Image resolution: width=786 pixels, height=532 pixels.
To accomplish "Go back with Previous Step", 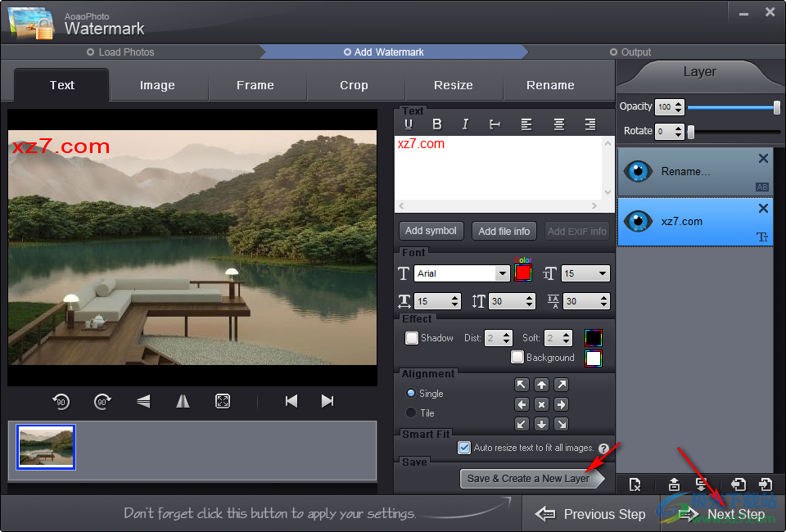I will pyautogui.click(x=590, y=514).
